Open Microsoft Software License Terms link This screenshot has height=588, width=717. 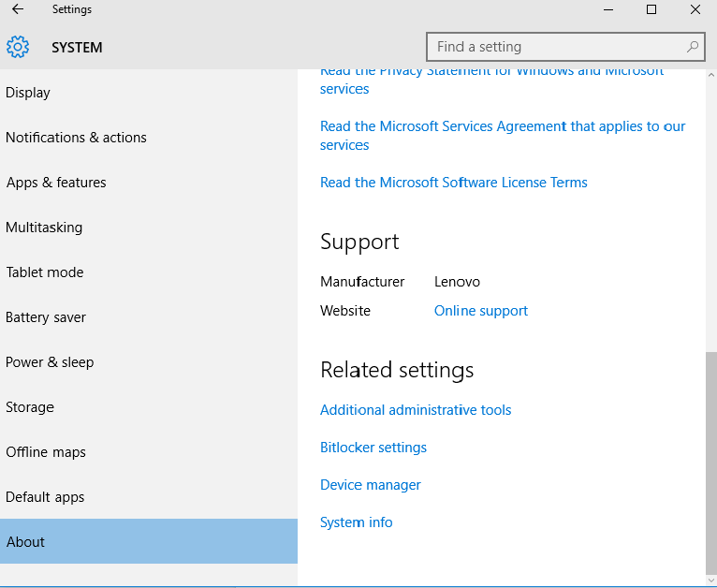click(x=454, y=183)
